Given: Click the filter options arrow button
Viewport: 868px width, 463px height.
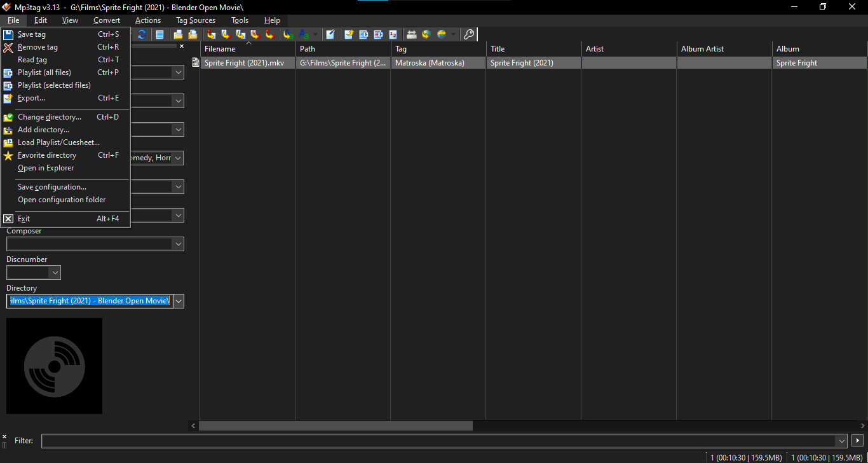Looking at the screenshot, I should tap(858, 441).
